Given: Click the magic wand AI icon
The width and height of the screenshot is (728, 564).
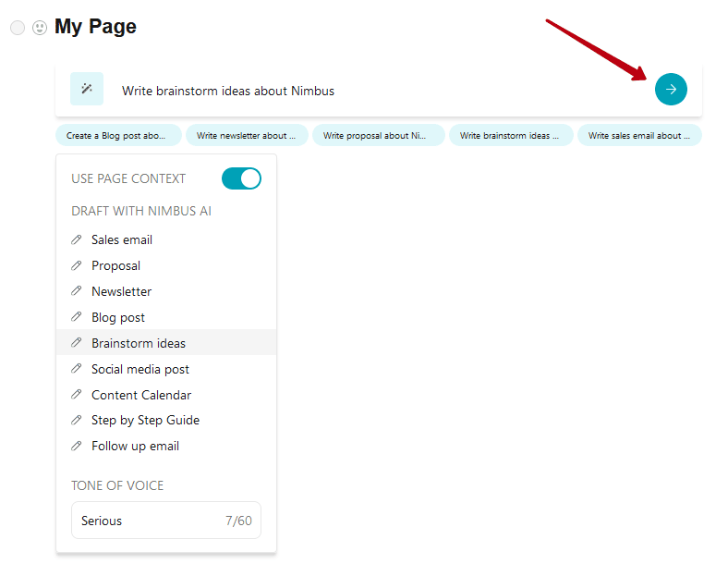Looking at the screenshot, I should pos(87,89).
